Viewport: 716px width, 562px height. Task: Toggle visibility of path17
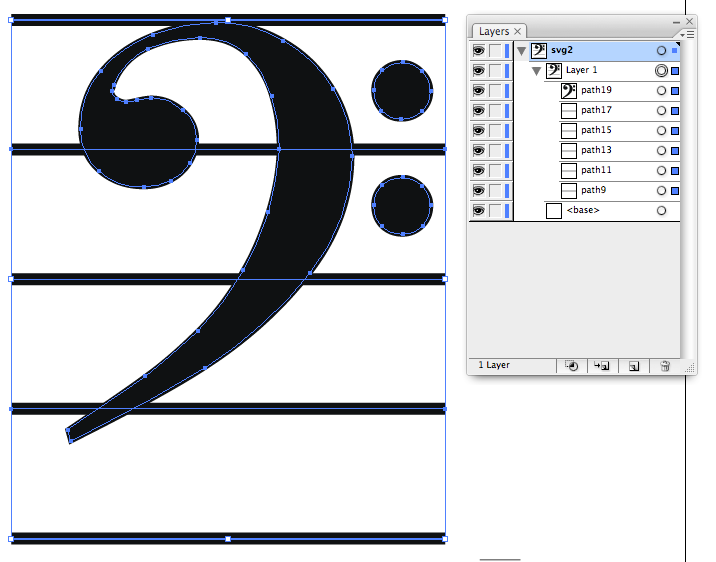tap(479, 110)
